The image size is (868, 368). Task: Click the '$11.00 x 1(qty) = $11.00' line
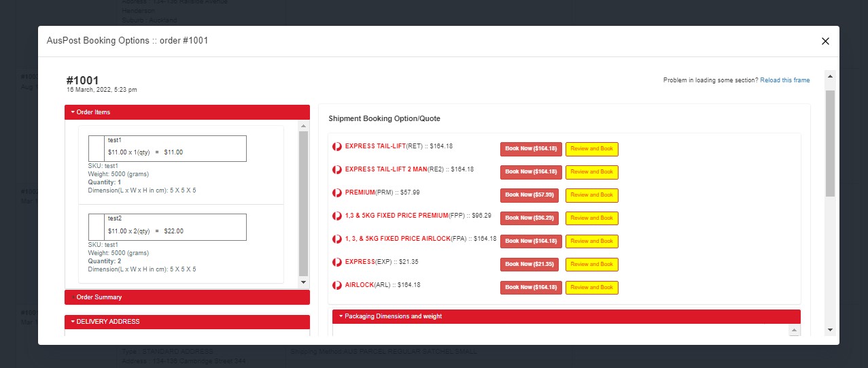click(145, 152)
